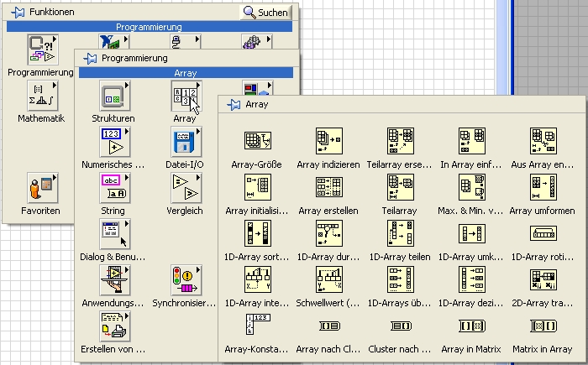Select the Array erstellen function icon

(329, 187)
